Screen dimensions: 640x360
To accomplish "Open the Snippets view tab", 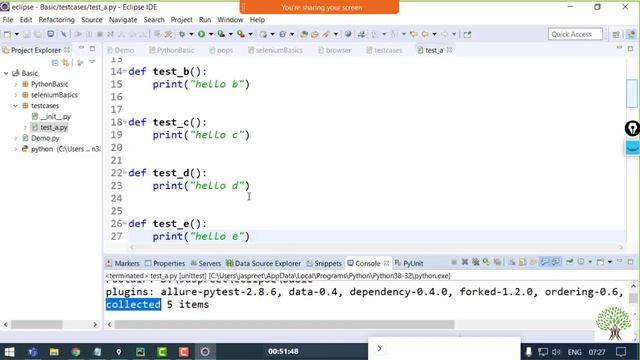I will pos(324,263).
